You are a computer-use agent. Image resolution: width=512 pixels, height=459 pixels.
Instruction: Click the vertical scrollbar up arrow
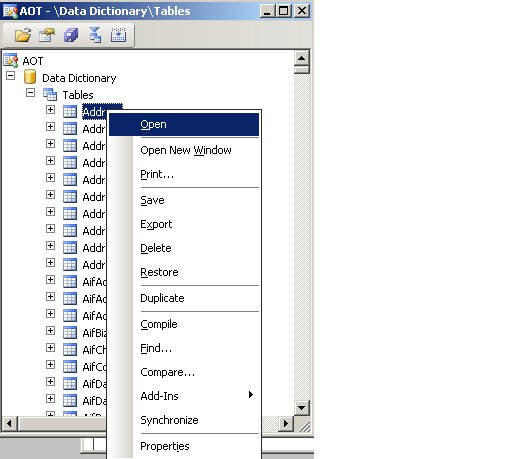302,58
